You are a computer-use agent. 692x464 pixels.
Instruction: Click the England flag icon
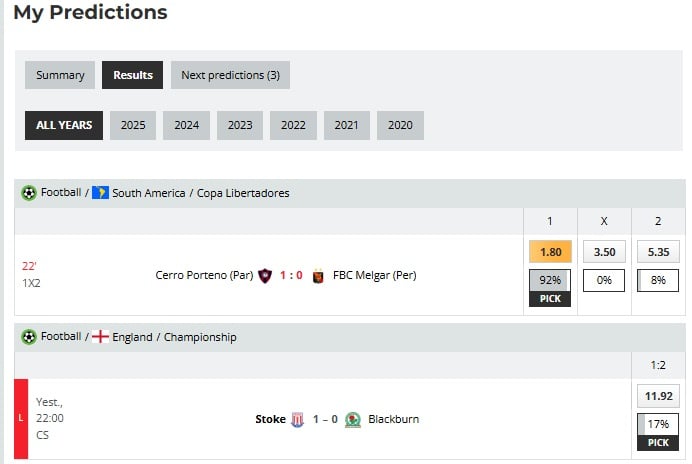tap(100, 337)
